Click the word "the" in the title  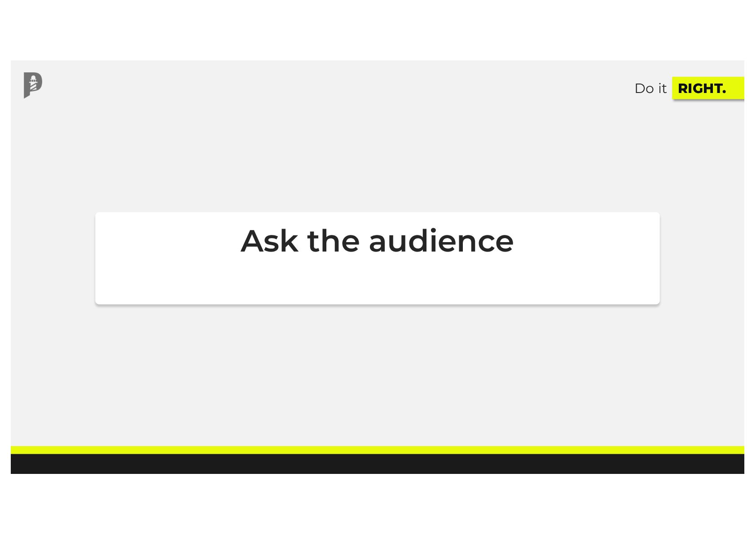pyautogui.click(x=333, y=241)
